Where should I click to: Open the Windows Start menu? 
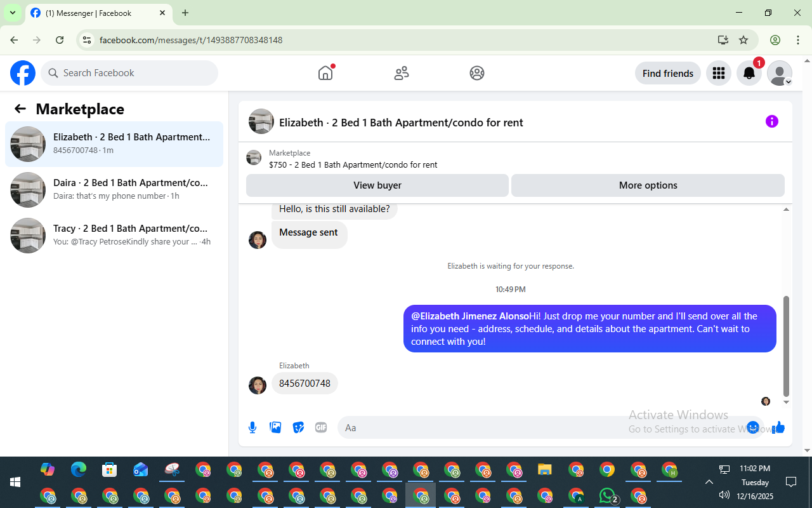[x=15, y=483]
